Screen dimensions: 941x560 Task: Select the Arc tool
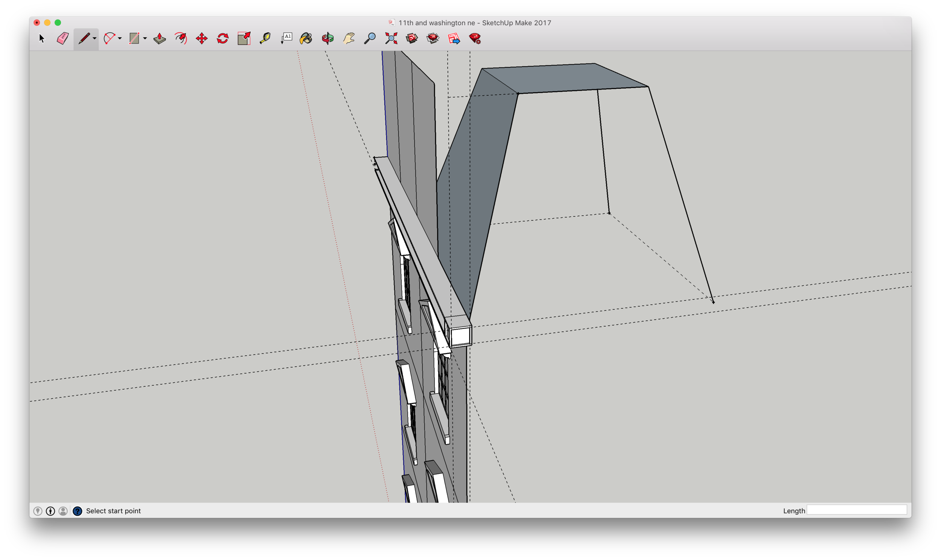tap(110, 38)
